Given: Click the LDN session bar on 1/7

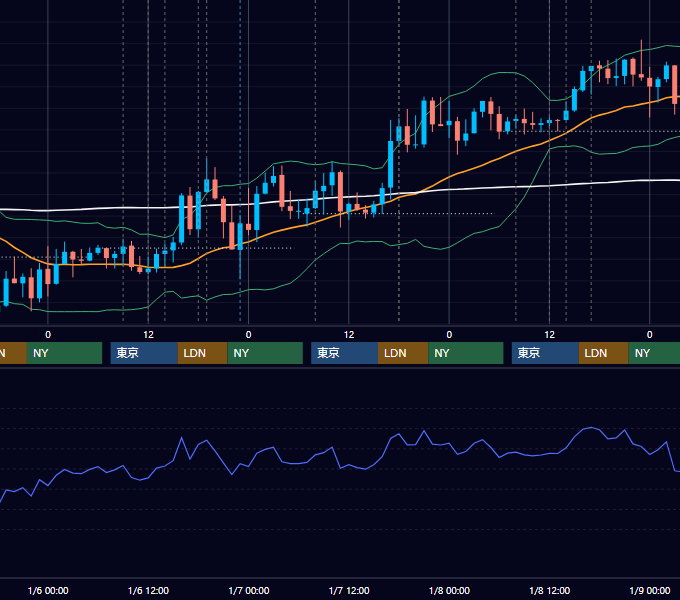Looking at the screenshot, I should coord(403,353).
